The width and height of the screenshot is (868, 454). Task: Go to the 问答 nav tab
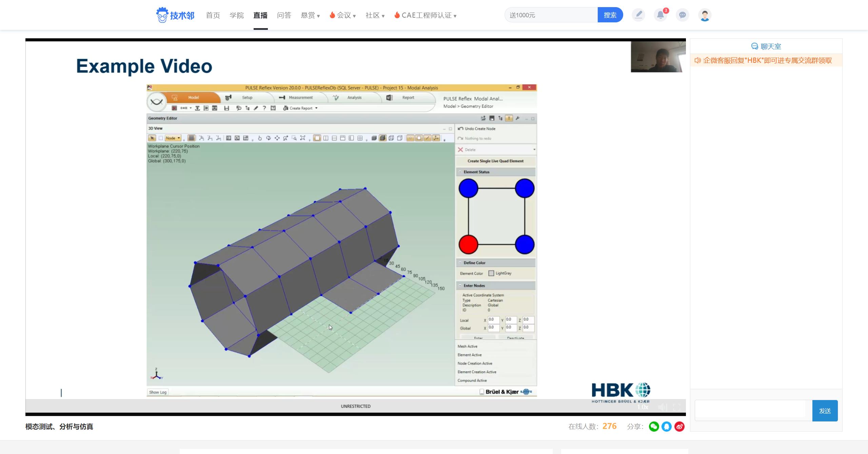tap(284, 15)
